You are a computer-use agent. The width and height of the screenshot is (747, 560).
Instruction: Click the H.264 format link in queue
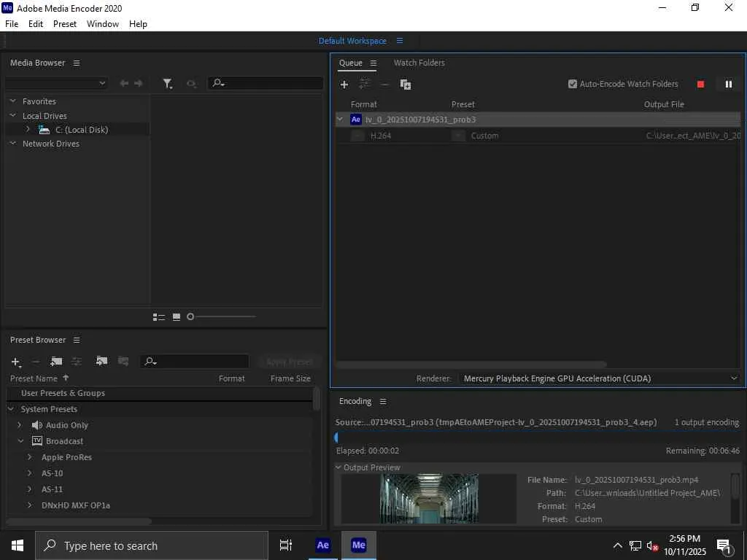[x=381, y=136]
